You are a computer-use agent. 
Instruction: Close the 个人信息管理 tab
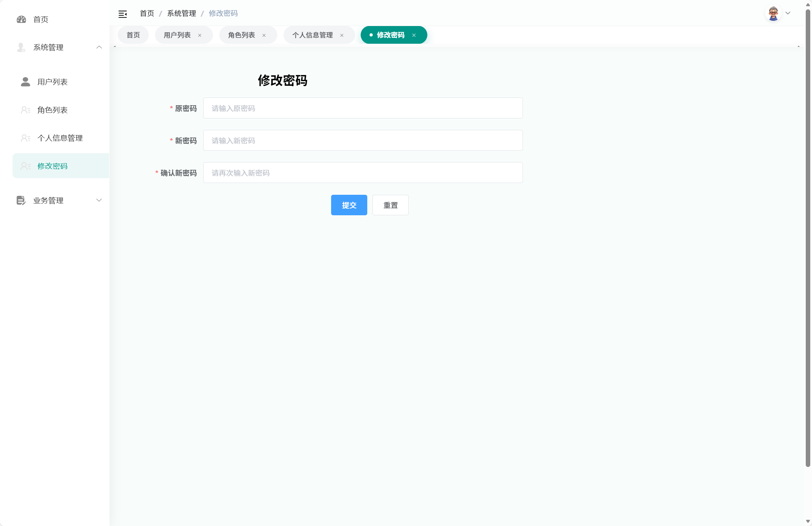(342, 35)
